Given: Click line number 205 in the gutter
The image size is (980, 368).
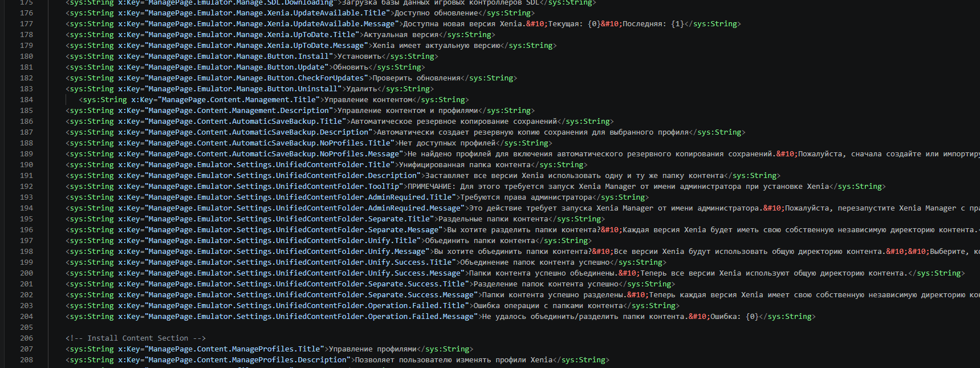Looking at the screenshot, I should [27, 327].
